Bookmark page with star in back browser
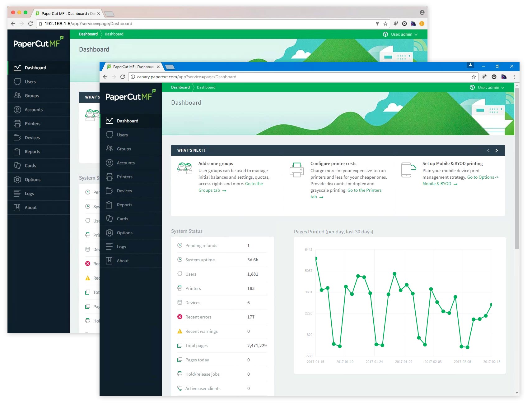Image resolution: width=532 pixels, height=408 pixels. point(385,24)
